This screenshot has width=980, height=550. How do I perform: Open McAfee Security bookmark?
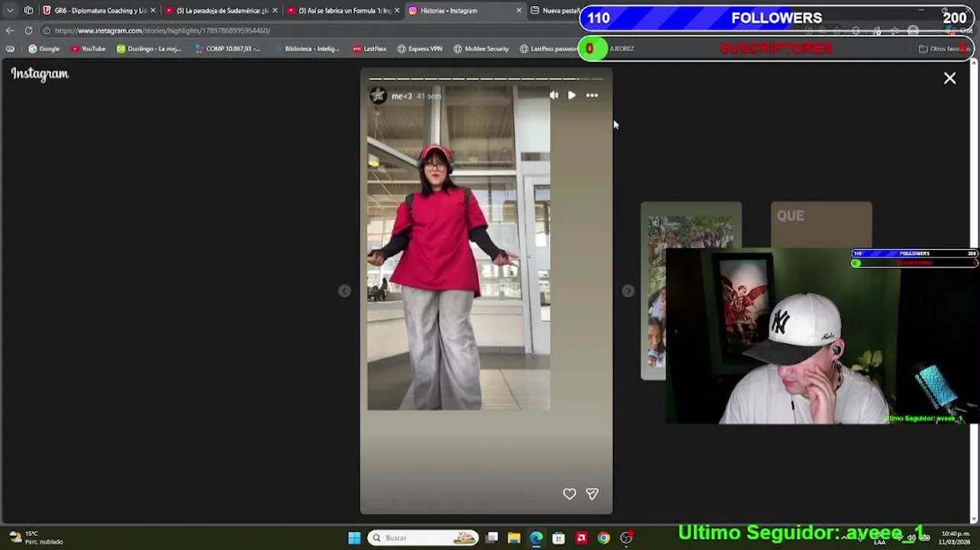pos(481,49)
